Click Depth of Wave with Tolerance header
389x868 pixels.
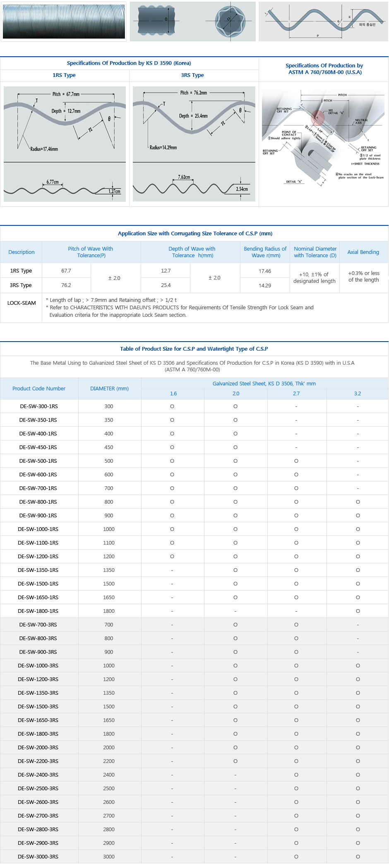coord(192,252)
